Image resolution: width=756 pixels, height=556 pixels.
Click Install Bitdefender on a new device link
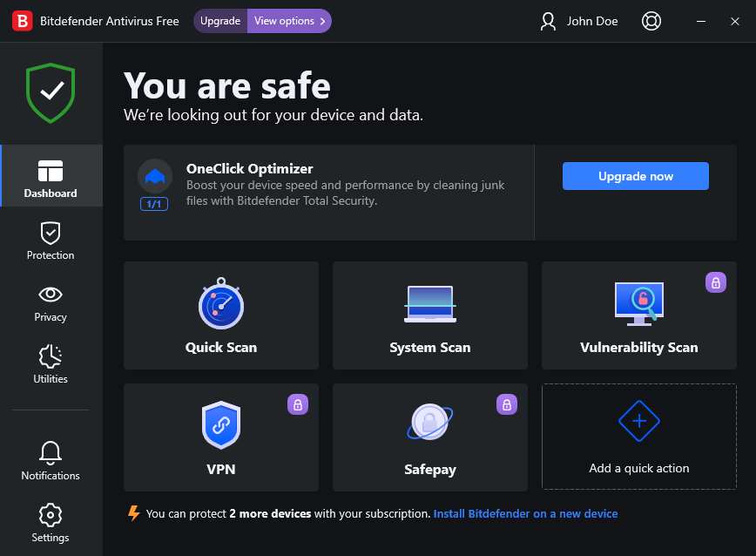525,514
